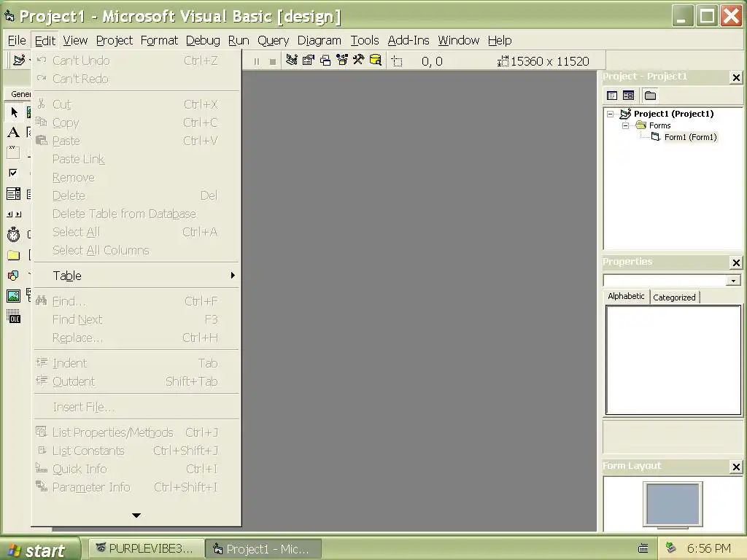The width and height of the screenshot is (747, 560).
Task: Click the Windows start button
Action: coord(40,550)
